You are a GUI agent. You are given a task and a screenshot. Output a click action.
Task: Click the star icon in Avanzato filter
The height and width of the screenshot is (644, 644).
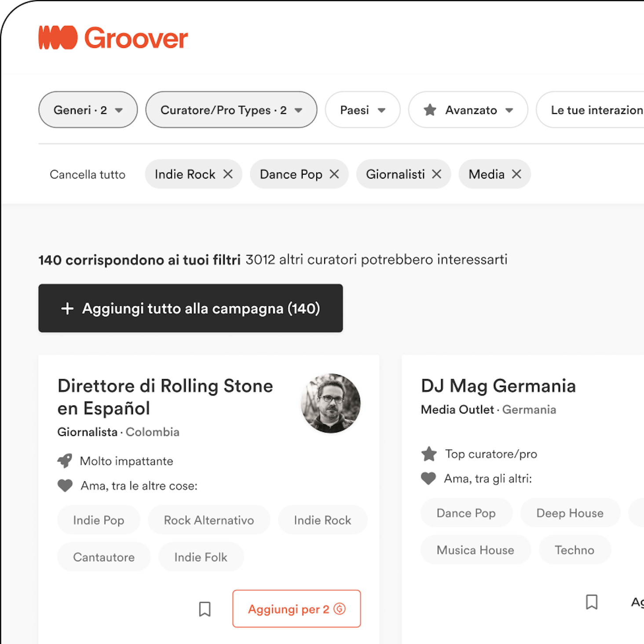pyautogui.click(x=430, y=110)
